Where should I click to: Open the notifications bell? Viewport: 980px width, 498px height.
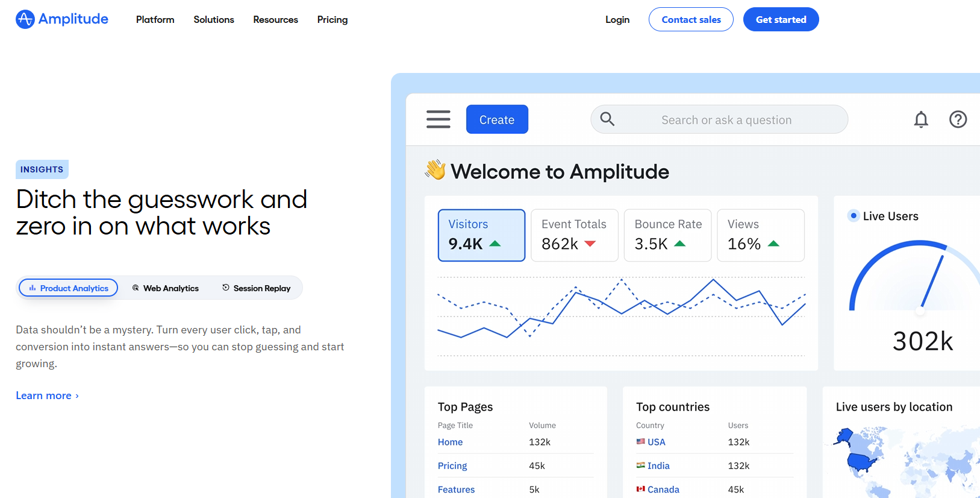pyautogui.click(x=921, y=119)
